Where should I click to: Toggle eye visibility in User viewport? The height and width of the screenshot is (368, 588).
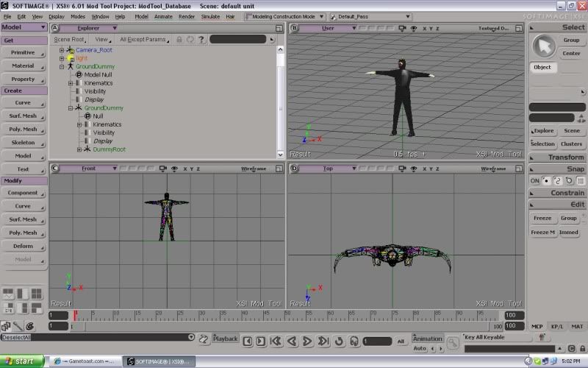coord(414,28)
